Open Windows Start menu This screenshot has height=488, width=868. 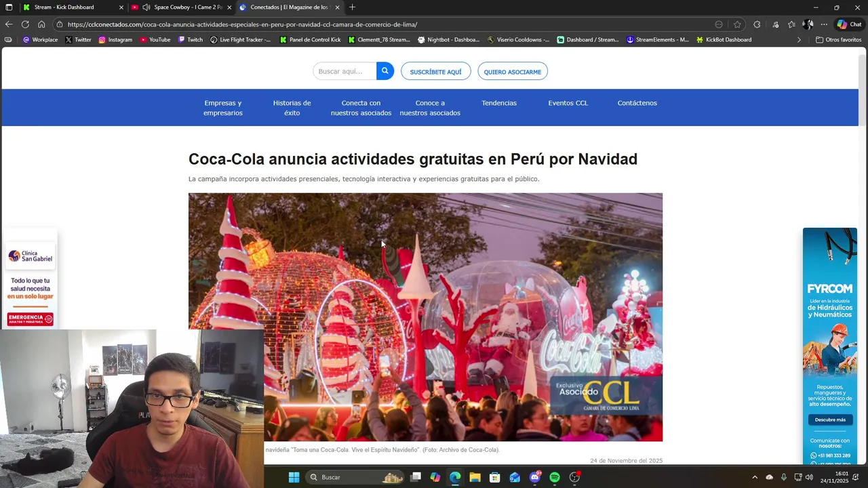294,477
